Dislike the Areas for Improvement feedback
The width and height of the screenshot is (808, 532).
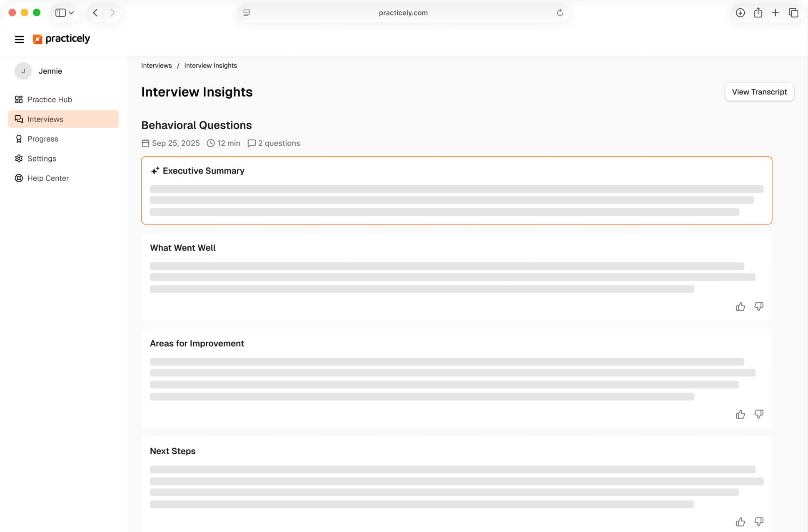758,414
